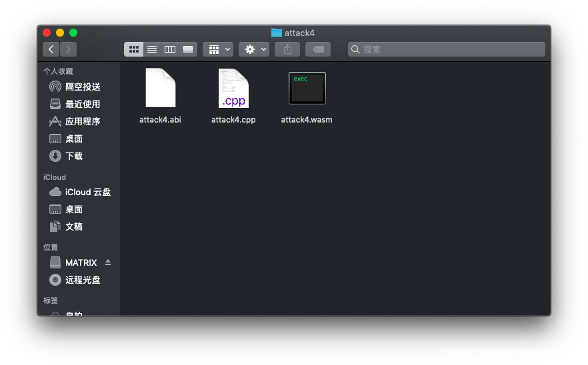
Task: Go forward with the right chevron button
Action: [68, 49]
